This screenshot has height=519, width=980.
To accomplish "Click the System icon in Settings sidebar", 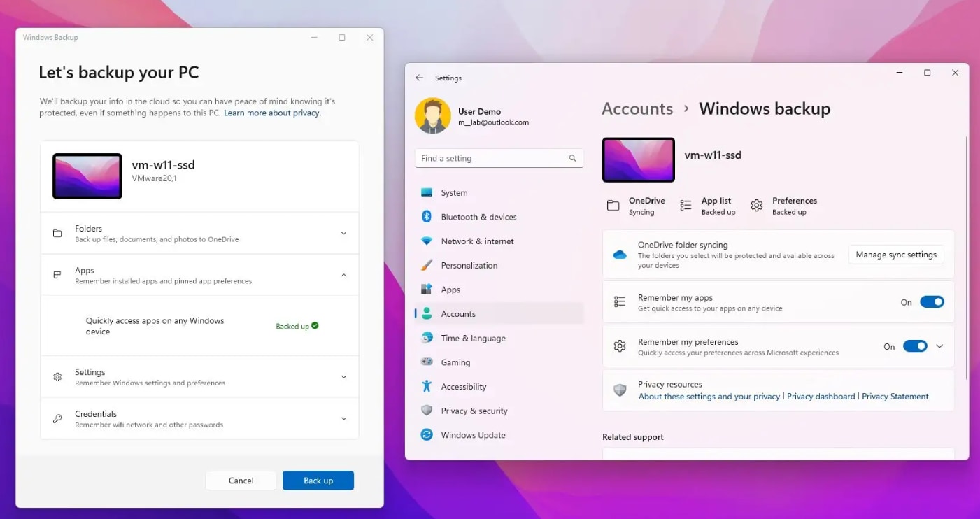I will [427, 192].
